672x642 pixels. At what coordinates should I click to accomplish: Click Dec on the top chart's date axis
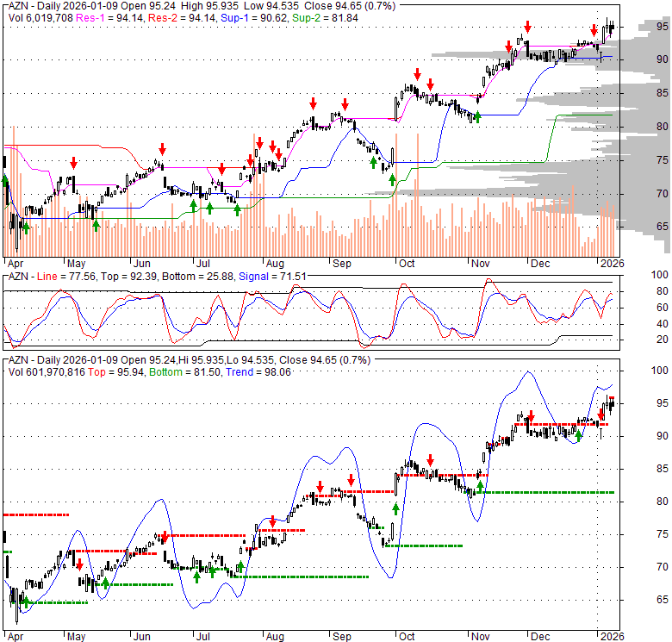[x=540, y=263]
